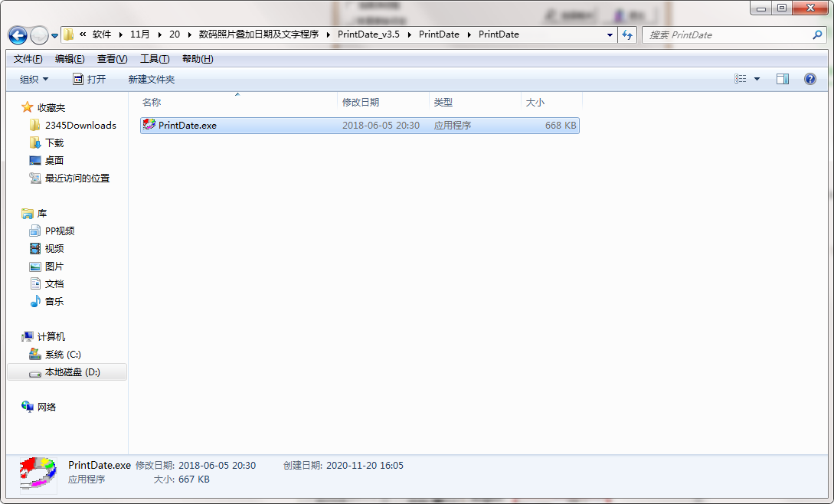This screenshot has width=834, height=504.
Task: Open the address bar history dropdown
Action: [610, 35]
